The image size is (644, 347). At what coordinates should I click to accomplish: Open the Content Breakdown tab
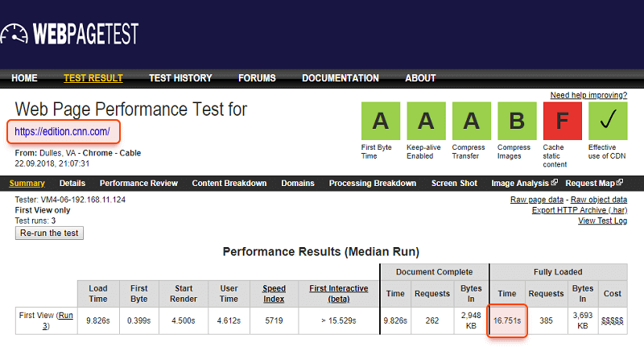[229, 183]
